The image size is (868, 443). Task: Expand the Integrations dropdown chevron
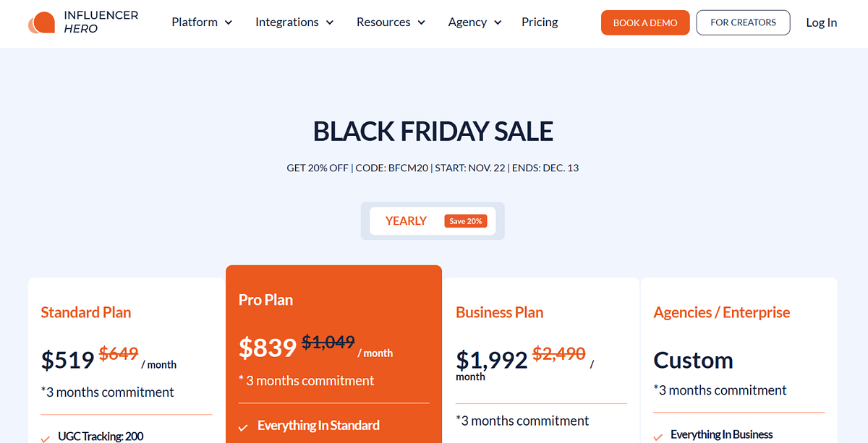(x=330, y=22)
